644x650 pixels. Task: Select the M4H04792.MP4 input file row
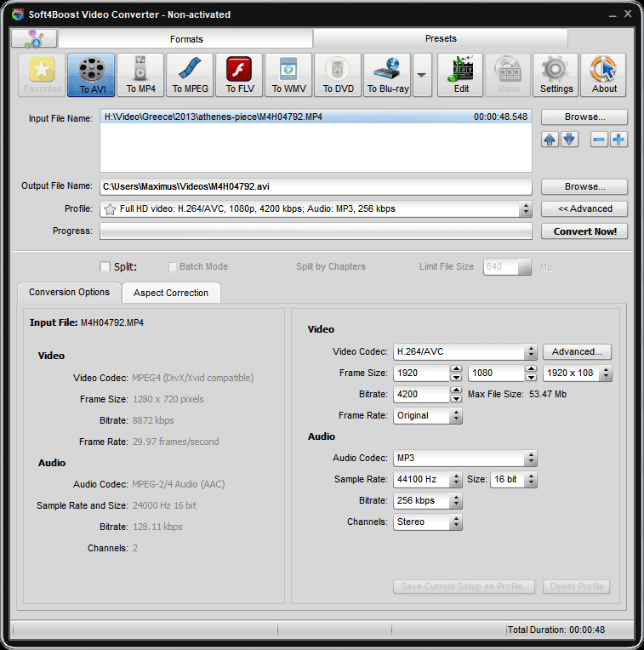click(x=316, y=117)
